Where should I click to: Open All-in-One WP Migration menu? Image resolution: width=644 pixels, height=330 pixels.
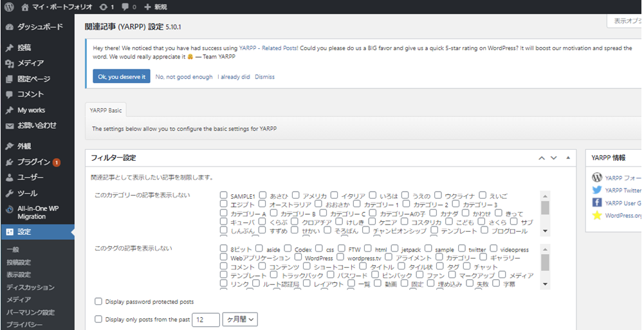[x=38, y=212]
